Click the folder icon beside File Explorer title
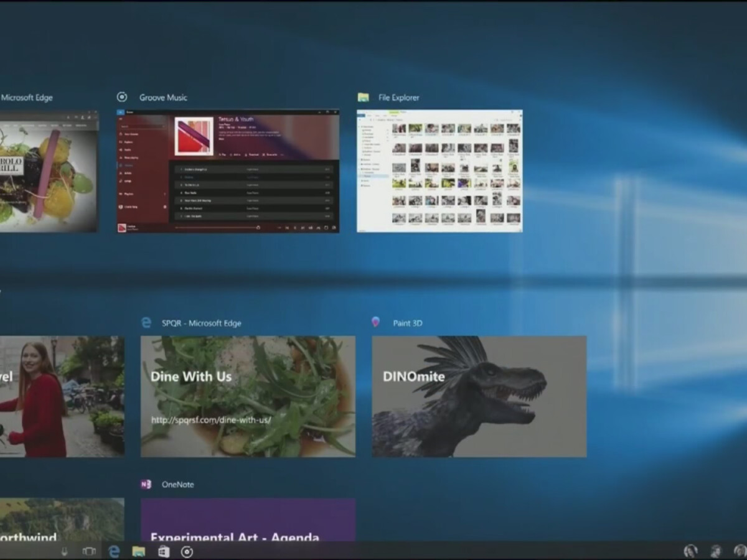 tap(364, 97)
